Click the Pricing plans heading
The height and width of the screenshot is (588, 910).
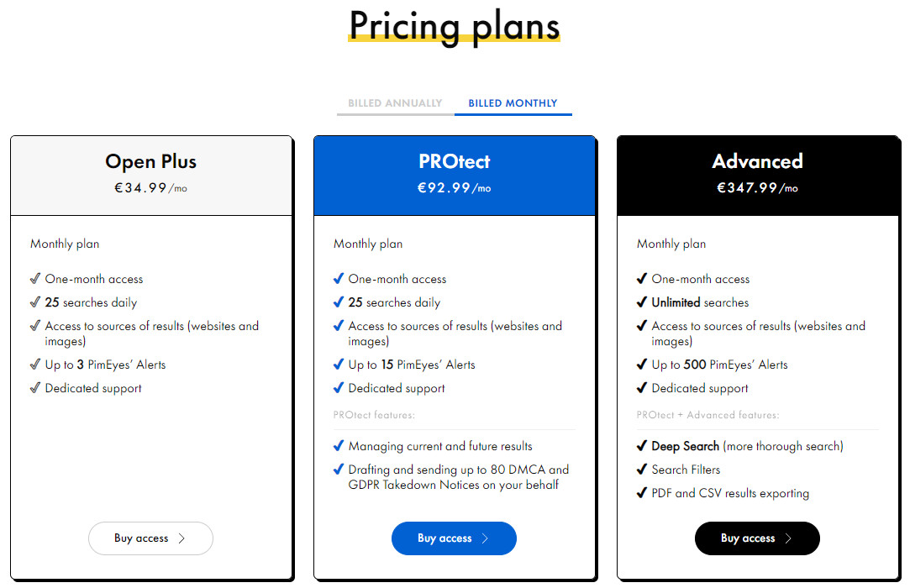[454, 25]
